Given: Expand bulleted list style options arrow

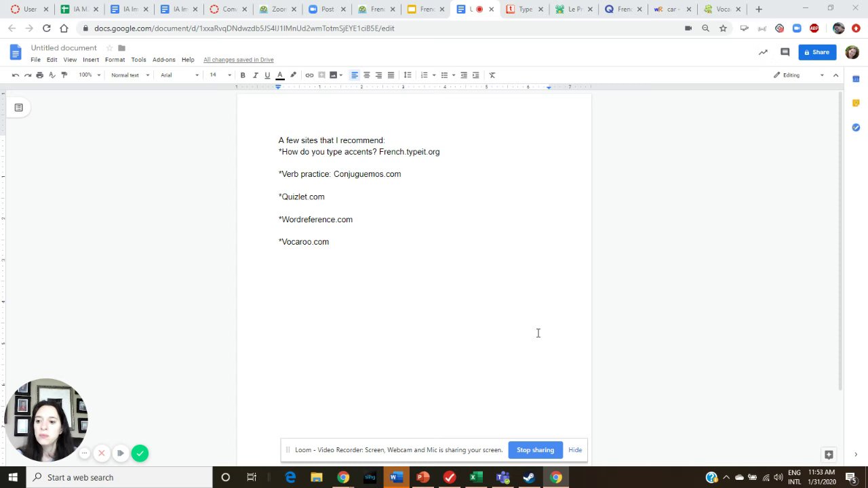Looking at the screenshot, I should (x=454, y=75).
